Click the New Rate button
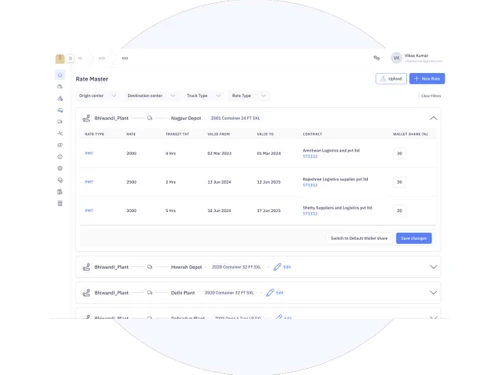 427,79
